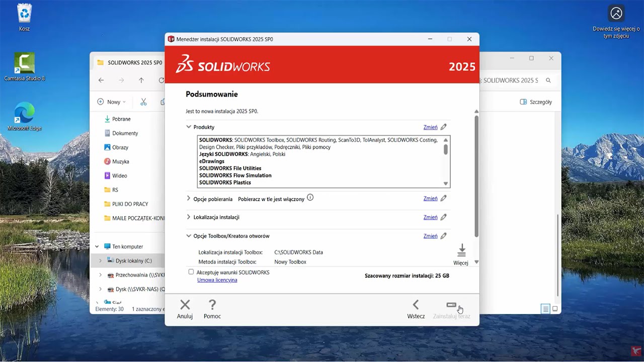Click the pencil icon next to Produkty

[x=443, y=127]
